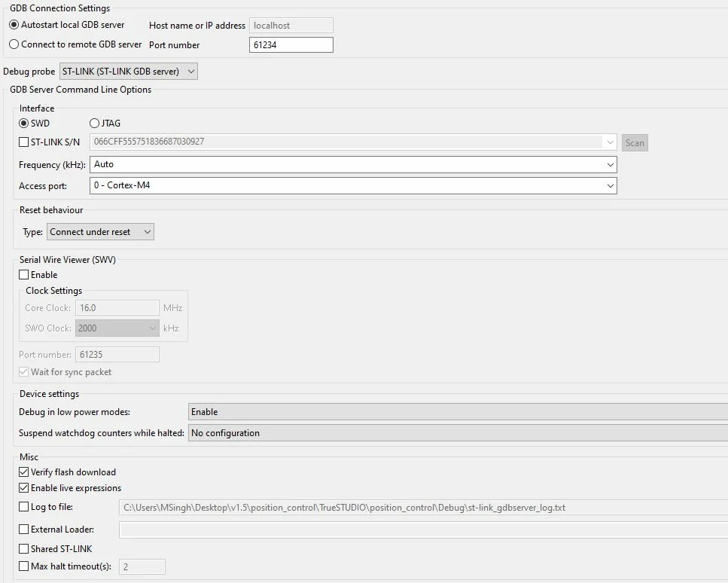Open the ST-LINK serial number dropdown
The height and width of the screenshot is (583, 728).
tap(353, 142)
